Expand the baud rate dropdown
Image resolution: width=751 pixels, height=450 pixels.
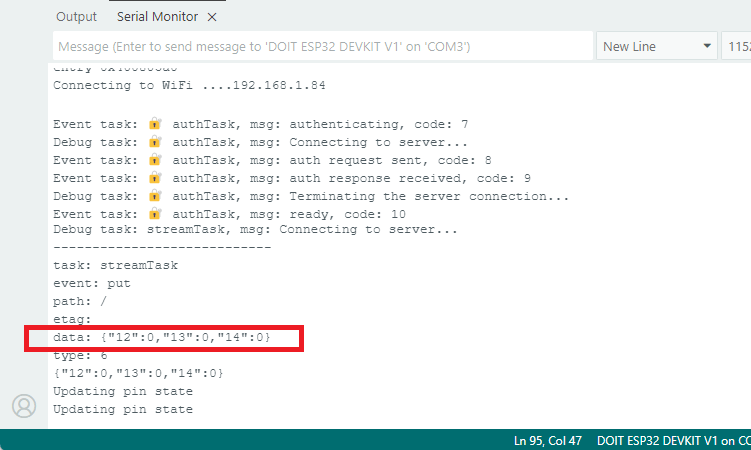[738, 46]
